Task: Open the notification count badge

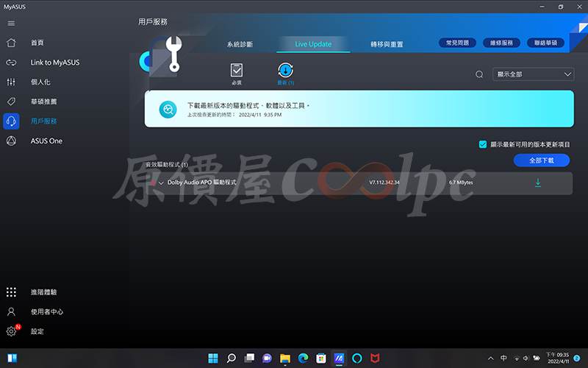Action: 577,358
